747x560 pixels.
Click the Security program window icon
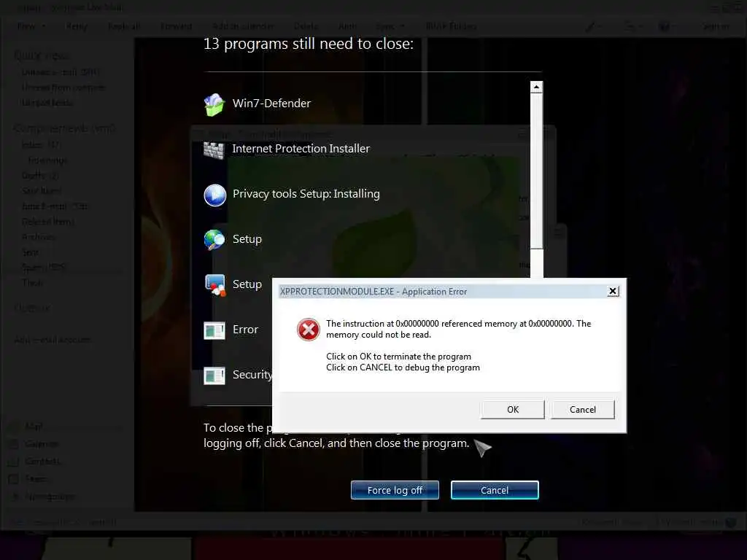214,376
